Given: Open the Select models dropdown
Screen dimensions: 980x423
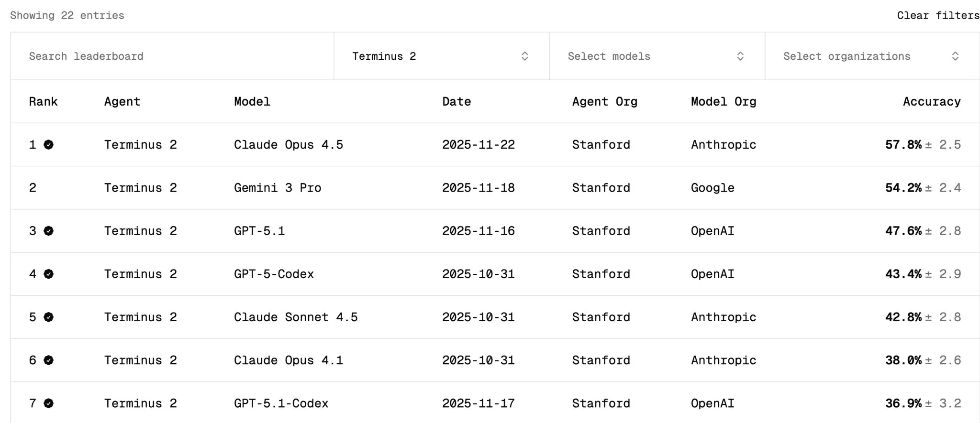Looking at the screenshot, I should pyautogui.click(x=656, y=56).
